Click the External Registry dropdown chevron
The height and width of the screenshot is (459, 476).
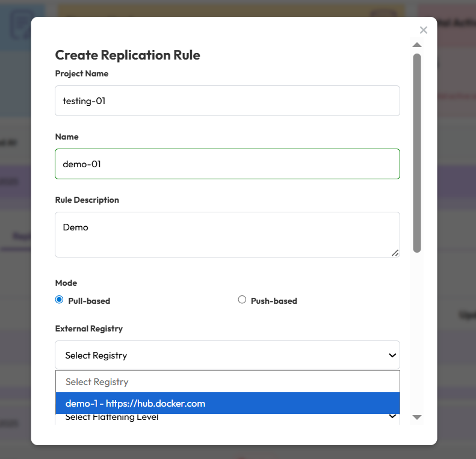coord(392,356)
